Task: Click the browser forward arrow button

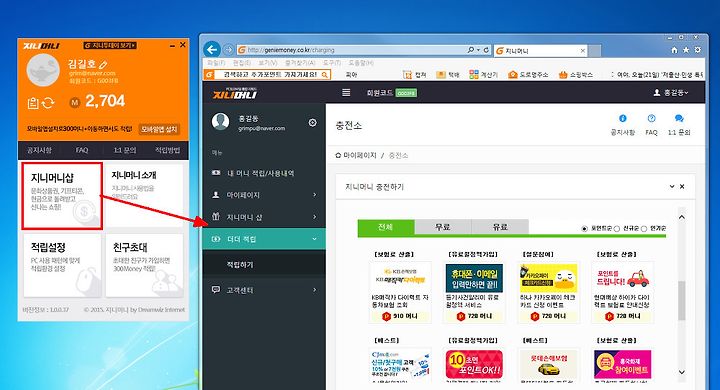Action: pyautogui.click(x=228, y=49)
